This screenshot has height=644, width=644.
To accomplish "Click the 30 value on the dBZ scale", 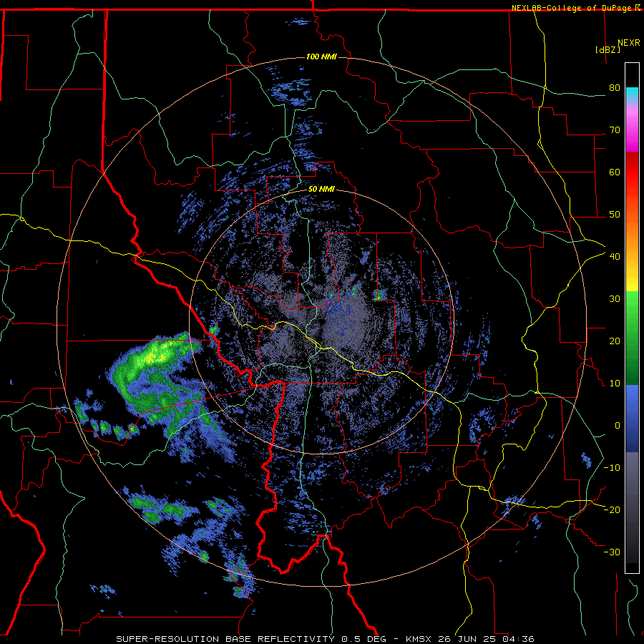I will (615, 299).
